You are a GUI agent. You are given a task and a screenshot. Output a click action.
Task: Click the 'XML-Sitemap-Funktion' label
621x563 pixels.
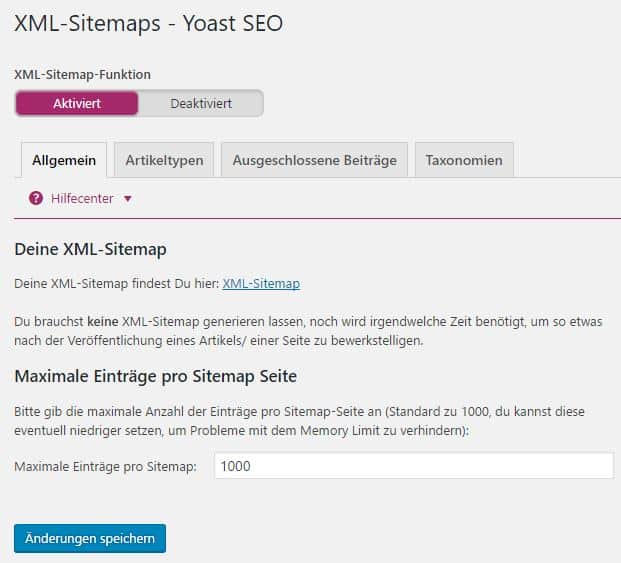(82, 74)
